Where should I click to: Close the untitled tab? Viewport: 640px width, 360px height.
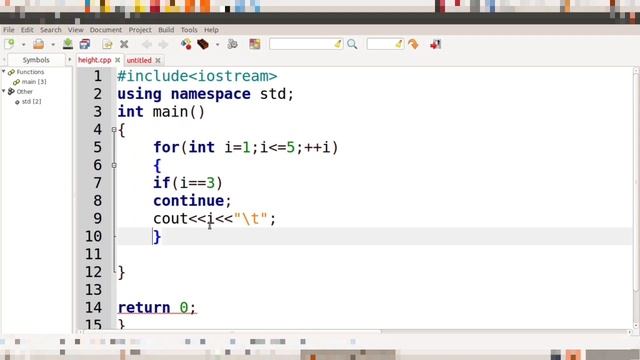158,60
